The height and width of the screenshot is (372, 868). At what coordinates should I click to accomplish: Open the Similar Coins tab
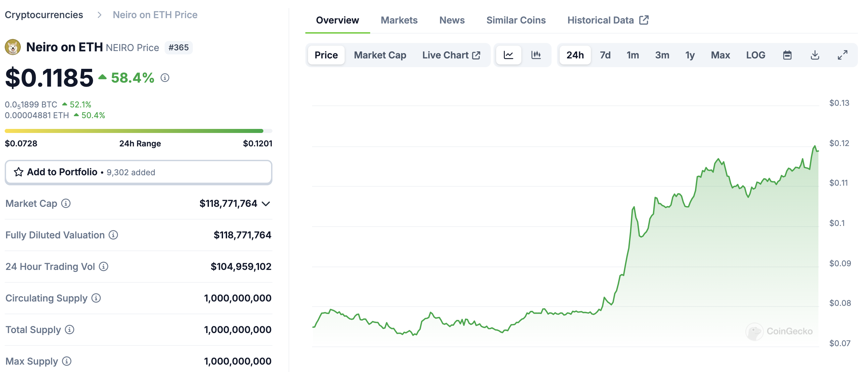click(x=516, y=20)
